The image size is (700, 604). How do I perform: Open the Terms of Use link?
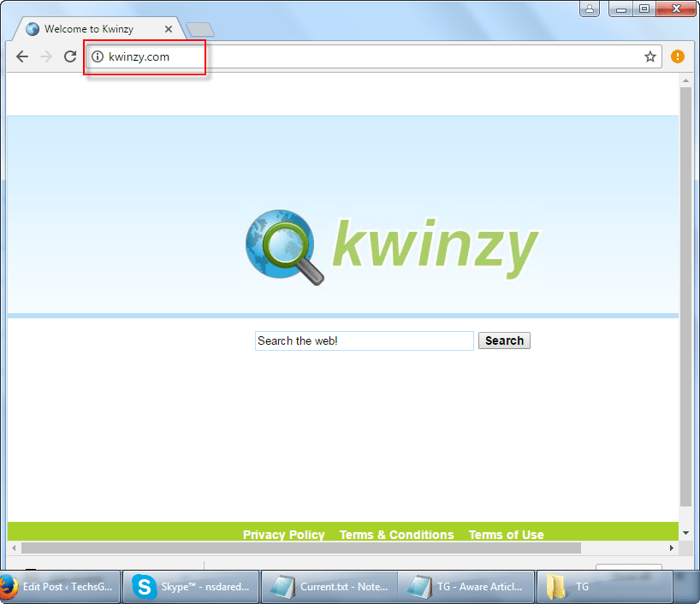(x=506, y=535)
